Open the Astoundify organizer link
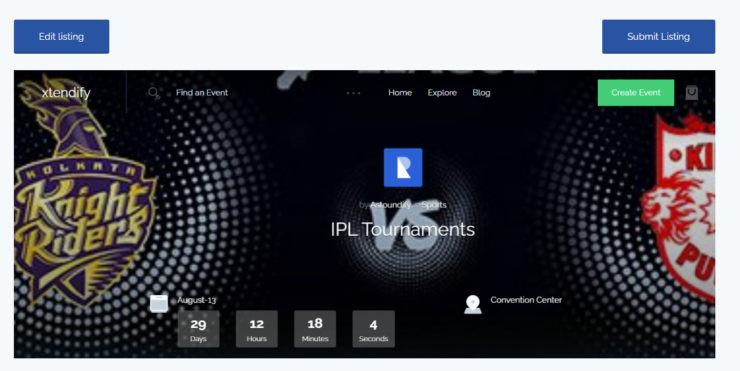The image size is (740, 371). [390, 205]
